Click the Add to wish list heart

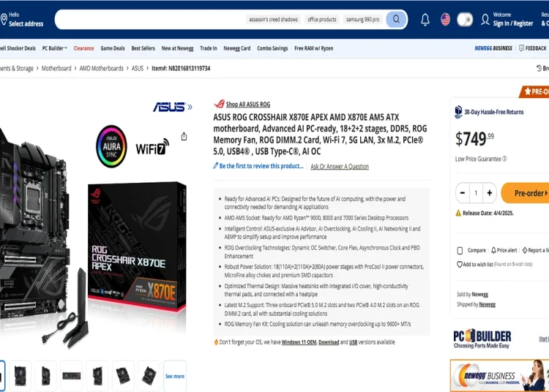(x=460, y=265)
